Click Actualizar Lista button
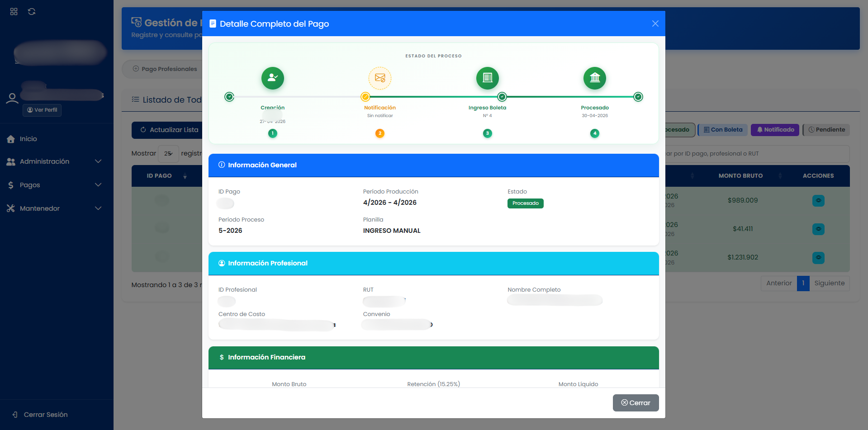The image size is (868, 430). point(167,130)
